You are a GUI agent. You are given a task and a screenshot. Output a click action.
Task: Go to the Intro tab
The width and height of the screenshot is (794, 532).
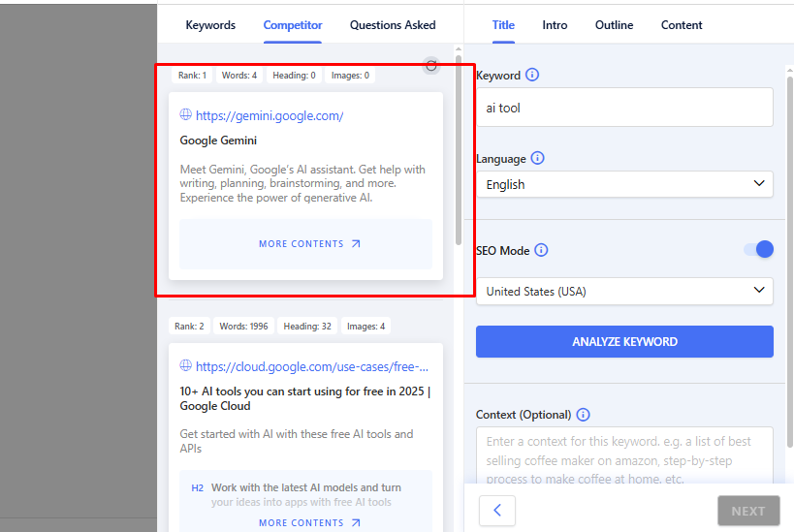point(556,25)
